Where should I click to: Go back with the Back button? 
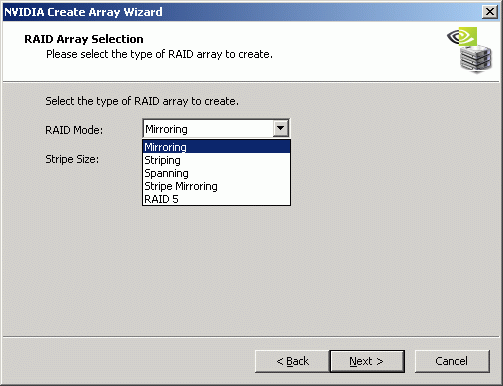tap(292, 361)
